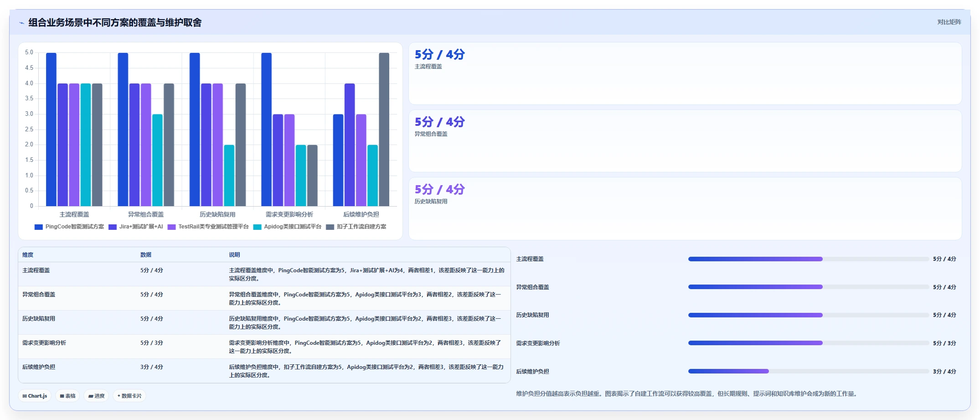
Task: Click the tall gray 扣子 bar in 后续维护负担 group
Action: (x=384, y=130)
